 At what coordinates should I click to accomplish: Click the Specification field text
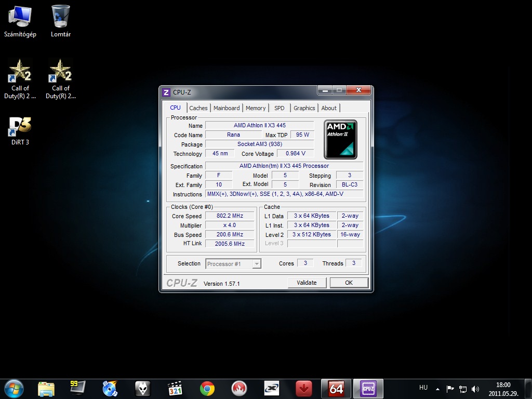tap(284, 166)
